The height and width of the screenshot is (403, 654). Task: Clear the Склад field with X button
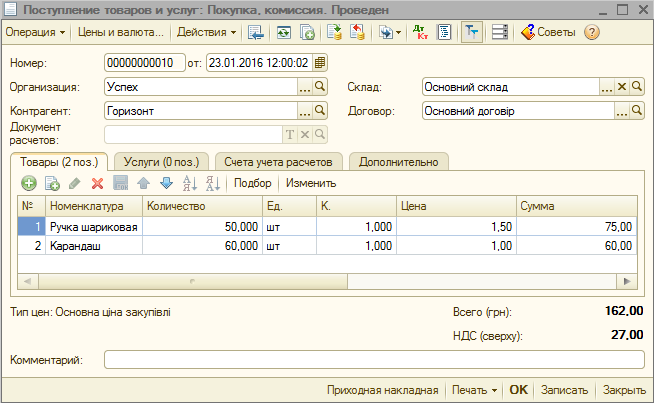pos(621,87)
